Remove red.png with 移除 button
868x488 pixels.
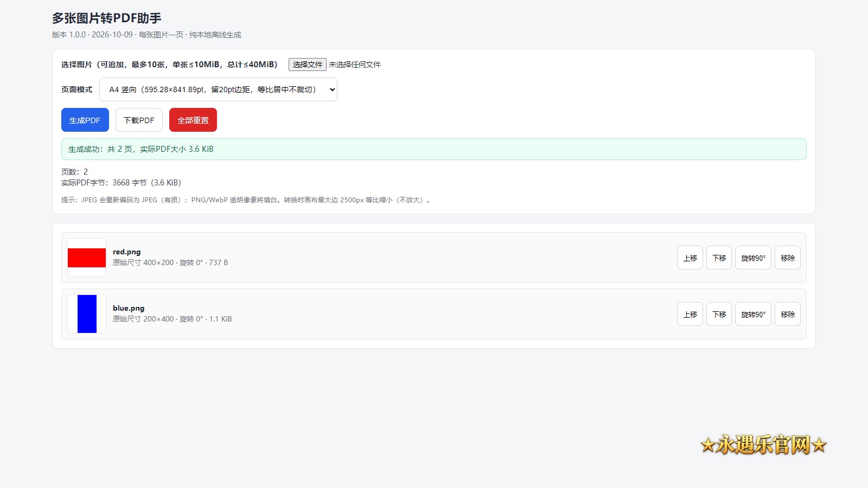pyautogui.click(x=788, y=258)
